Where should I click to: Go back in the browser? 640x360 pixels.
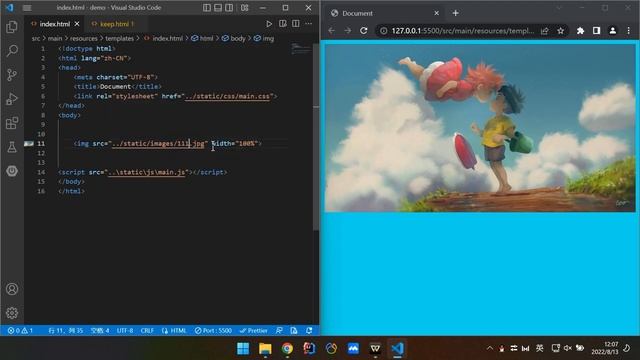click(x=331, y=31)
